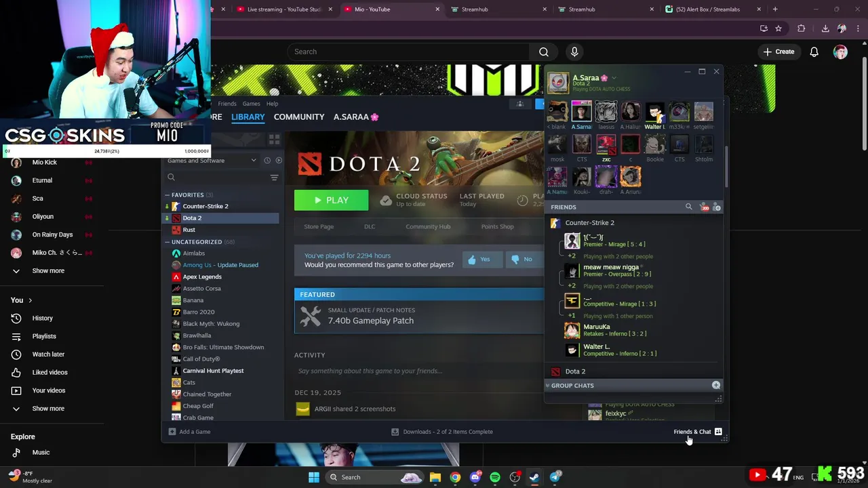Image resolution: width=868 pixels, height=488 pixels.
Task: Click the YouTube search magnifier button
Action: (543, 52)
